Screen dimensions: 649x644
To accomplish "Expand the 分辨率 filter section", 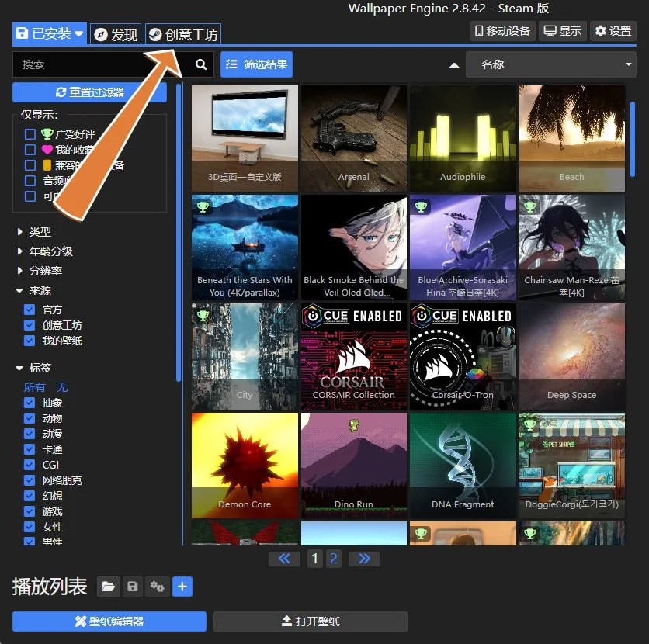I will point(40,271).
